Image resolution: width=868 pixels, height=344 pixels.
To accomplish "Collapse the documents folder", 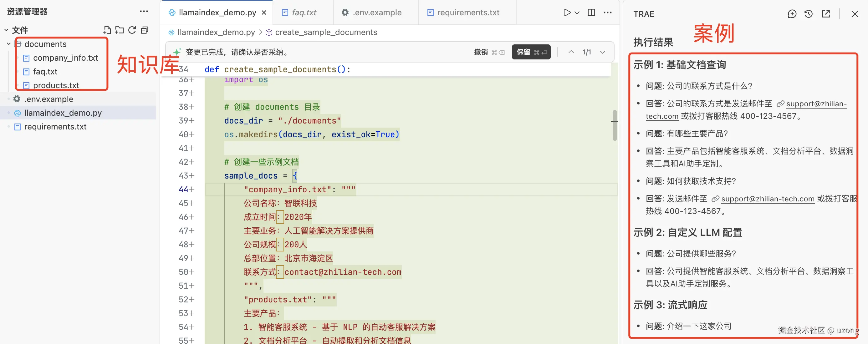I will [9, 44].
